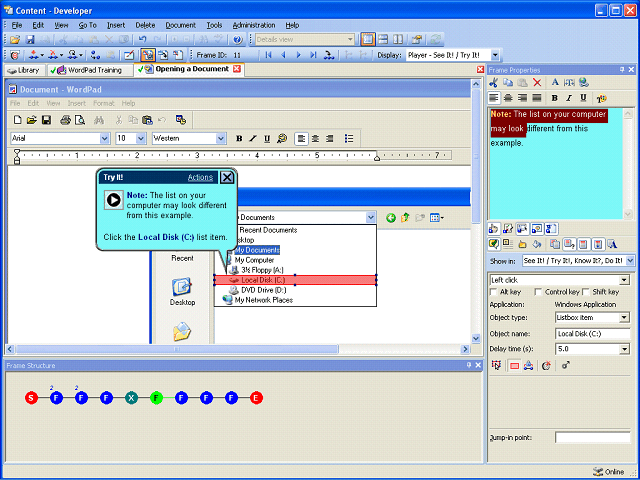The image size is (640, 480).
Task: Toggle the Control key checkbox
Action: pos(538,292)
